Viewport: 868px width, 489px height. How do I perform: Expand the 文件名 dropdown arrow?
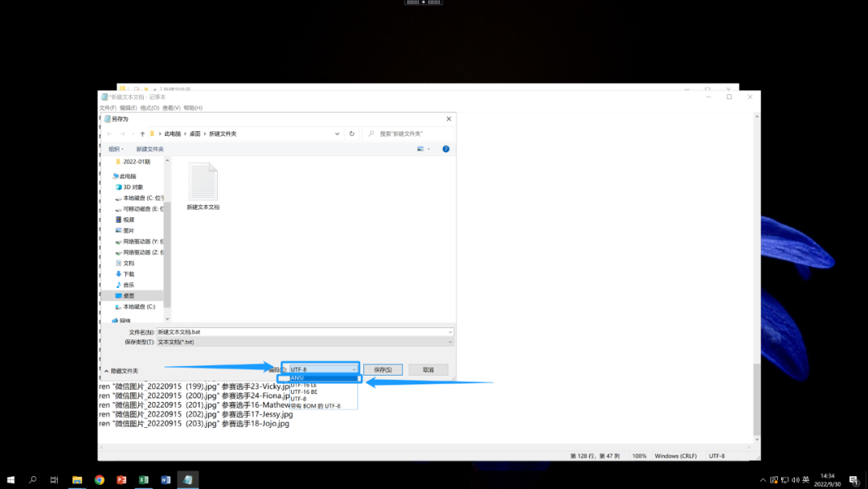pyautogui.click(x=450, y=332)
